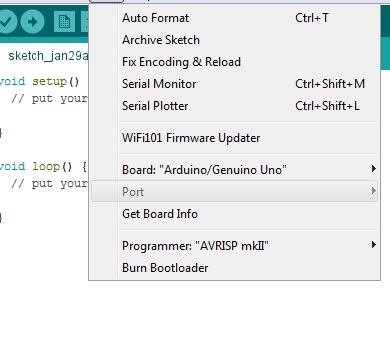Image resolution: width=390 pixels, height=363 pixels.
Task: Click the Upload arrow icon
Action: pos(32,22)
